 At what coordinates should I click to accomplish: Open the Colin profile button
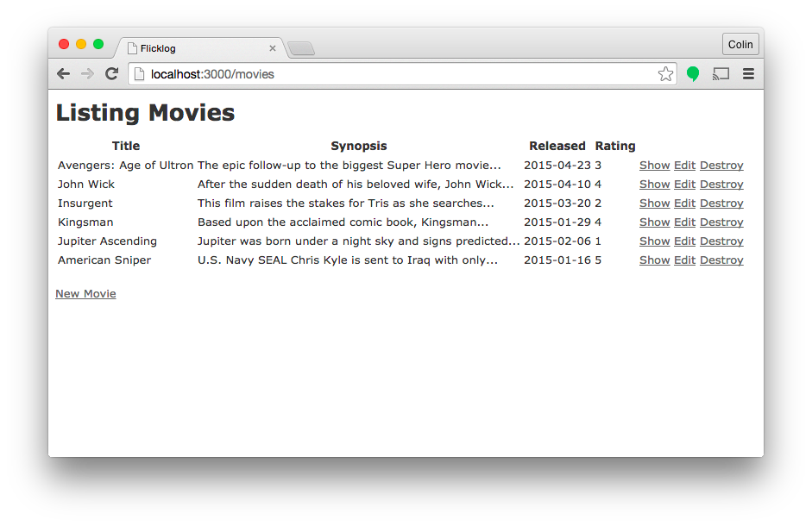(x=740, y=45)
